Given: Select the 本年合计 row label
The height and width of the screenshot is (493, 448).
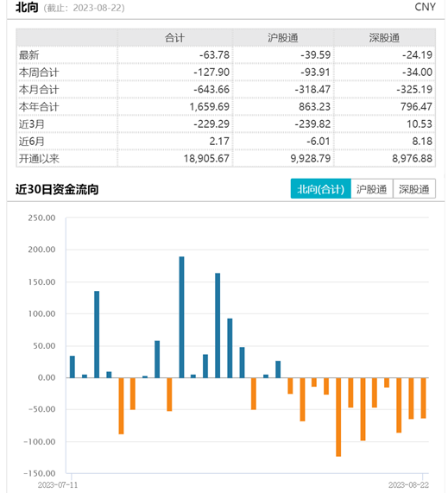Looking at the screenshot, I should click(39, 107).
